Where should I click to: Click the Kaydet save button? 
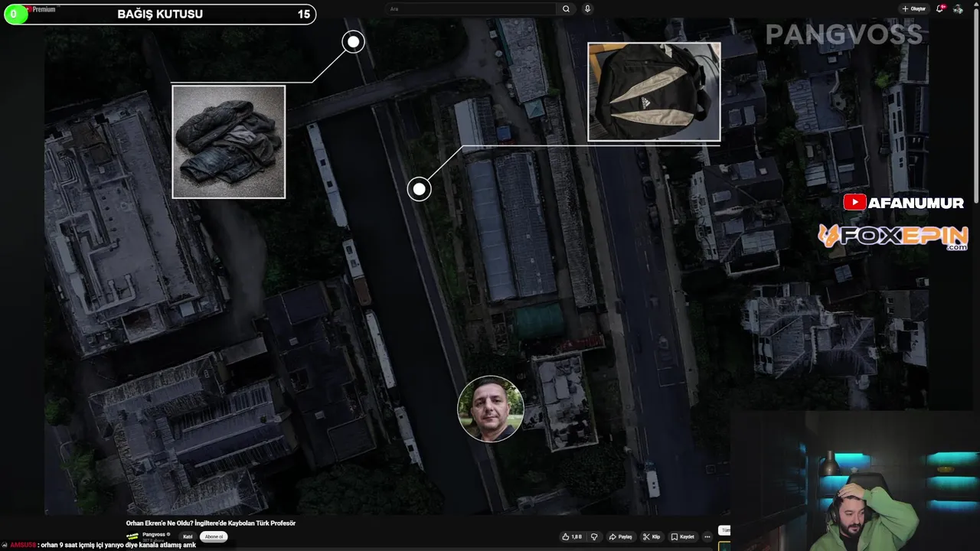(683, 536)
